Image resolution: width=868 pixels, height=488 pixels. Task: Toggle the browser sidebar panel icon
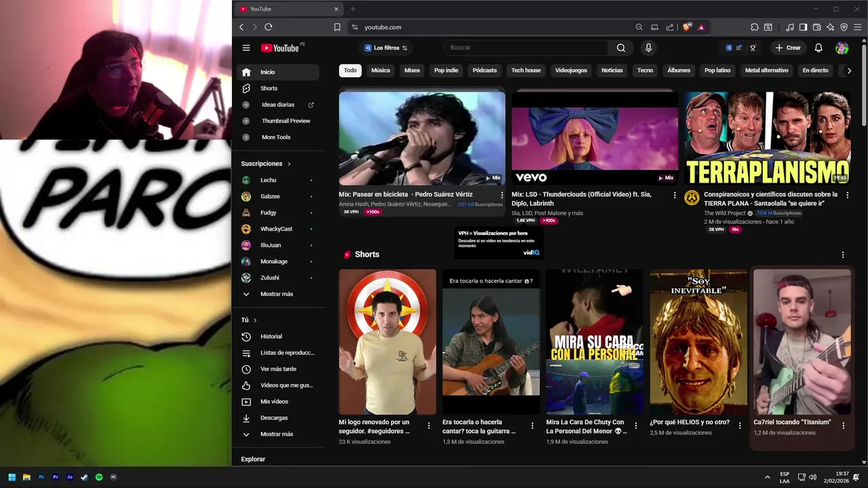[803, 27]
